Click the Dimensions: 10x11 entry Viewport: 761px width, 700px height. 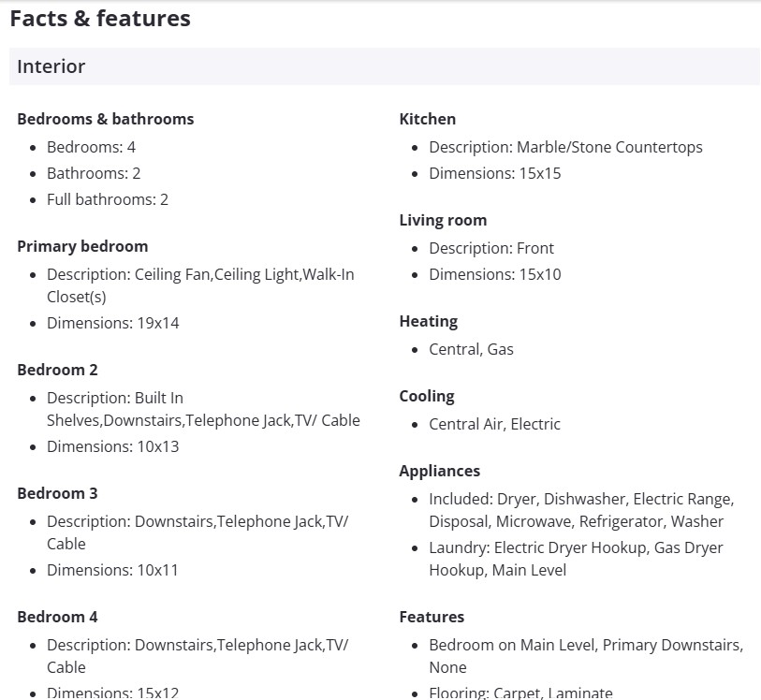click(x=112, y=570)
